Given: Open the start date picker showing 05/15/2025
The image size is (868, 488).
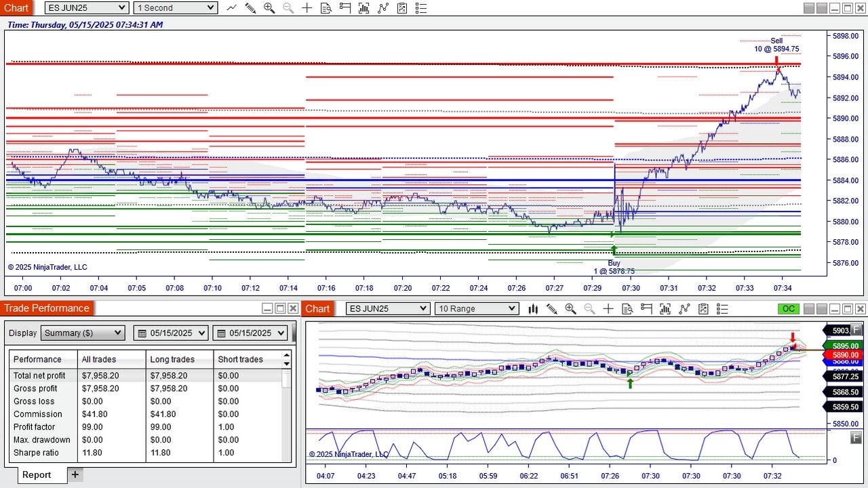Looking at the screenshot, I should click(x=172, y=333).
